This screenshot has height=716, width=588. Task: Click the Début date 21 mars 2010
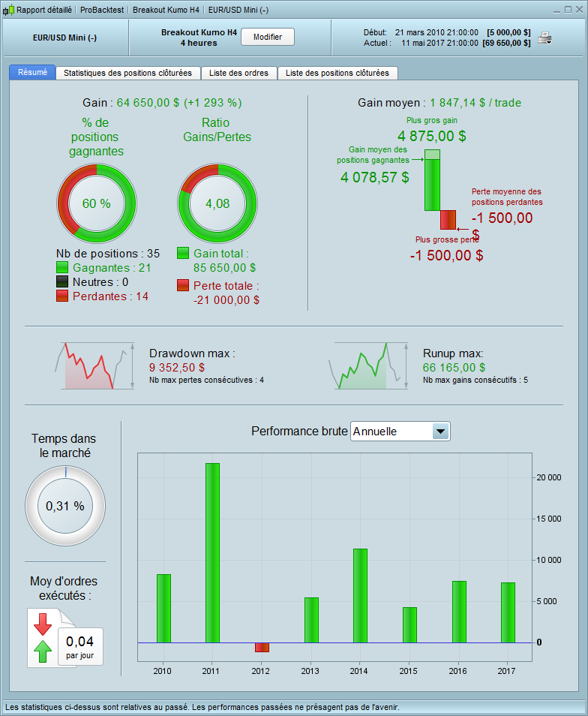436,32
